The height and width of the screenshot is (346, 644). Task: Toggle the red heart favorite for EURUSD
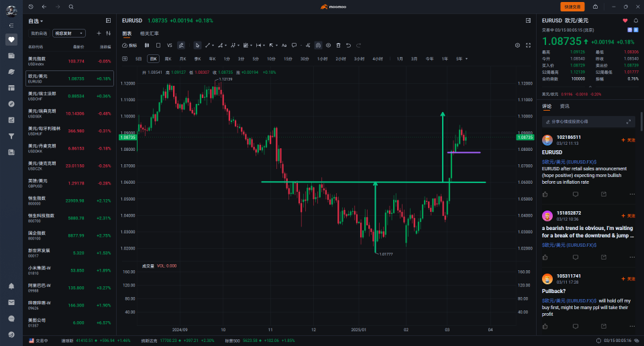coord(625,21)
